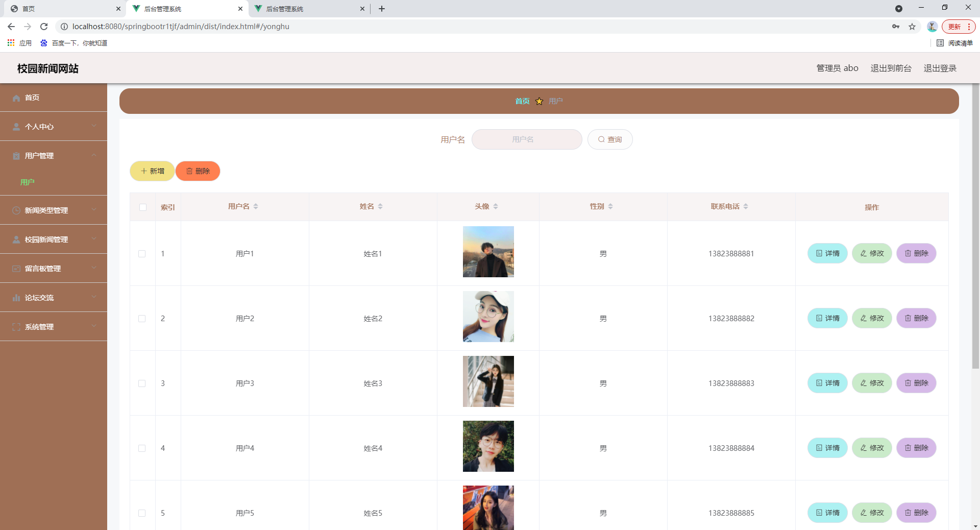Collapse 用户管理 menu chevron
The width and height of the screenshot is (980, 530).
pos(94,155)
